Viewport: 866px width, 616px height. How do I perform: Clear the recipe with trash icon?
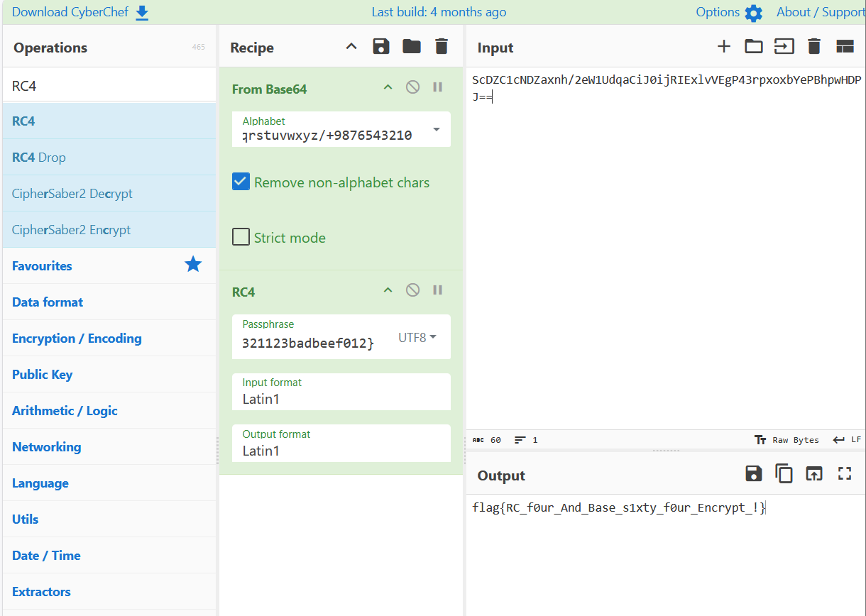pos(442,47)
